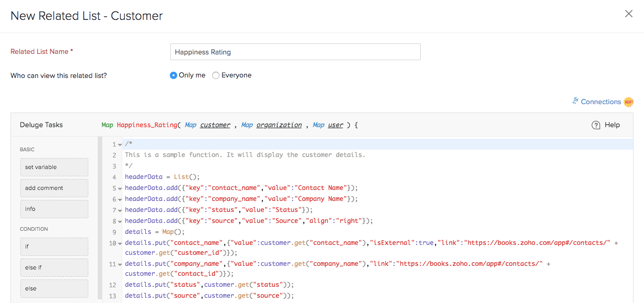Collapse fold arrow at line 5

click(120, 188)
